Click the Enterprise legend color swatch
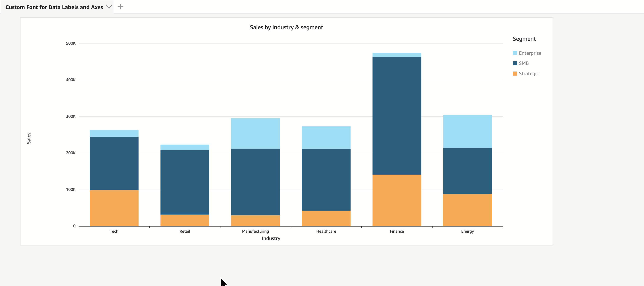Screen dimensions: 644x286 515,53
